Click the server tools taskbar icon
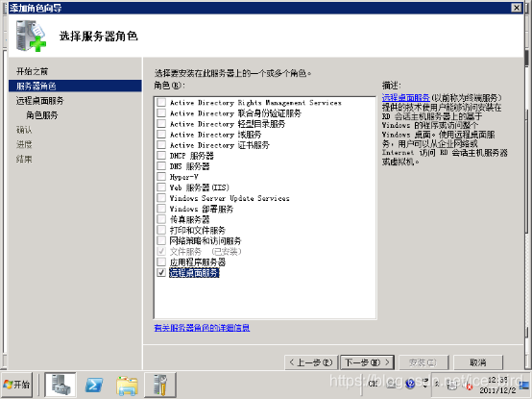This screenshot has width=532, height=399. (160, 385)
